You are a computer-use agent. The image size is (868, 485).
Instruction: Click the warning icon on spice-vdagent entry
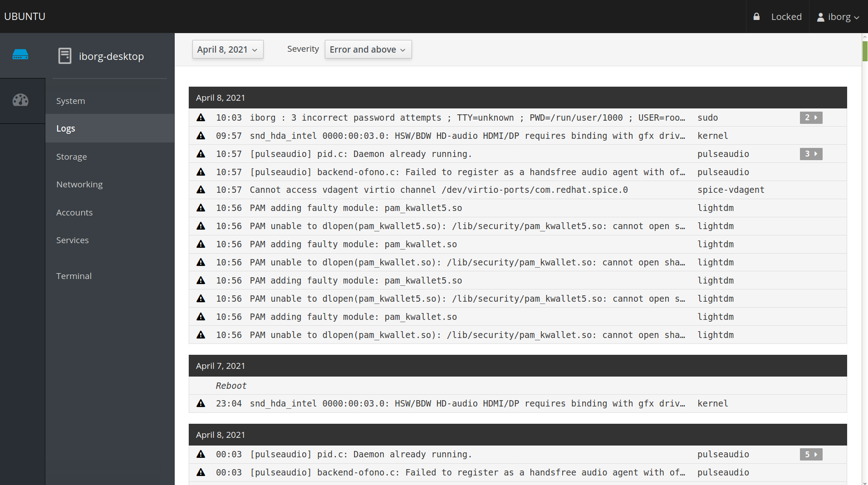(201, 190)
